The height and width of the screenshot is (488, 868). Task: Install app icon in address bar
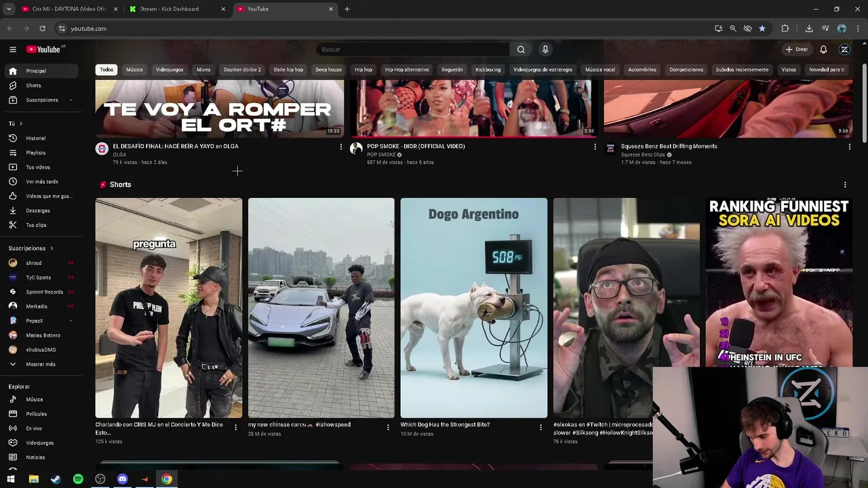(x=718, y=28)
